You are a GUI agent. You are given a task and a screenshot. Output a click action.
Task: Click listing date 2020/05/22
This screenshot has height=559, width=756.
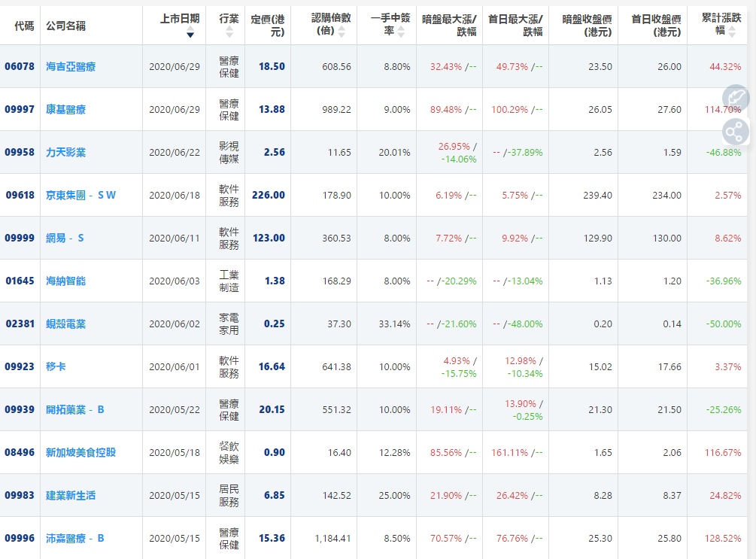[x=175, y=409]
